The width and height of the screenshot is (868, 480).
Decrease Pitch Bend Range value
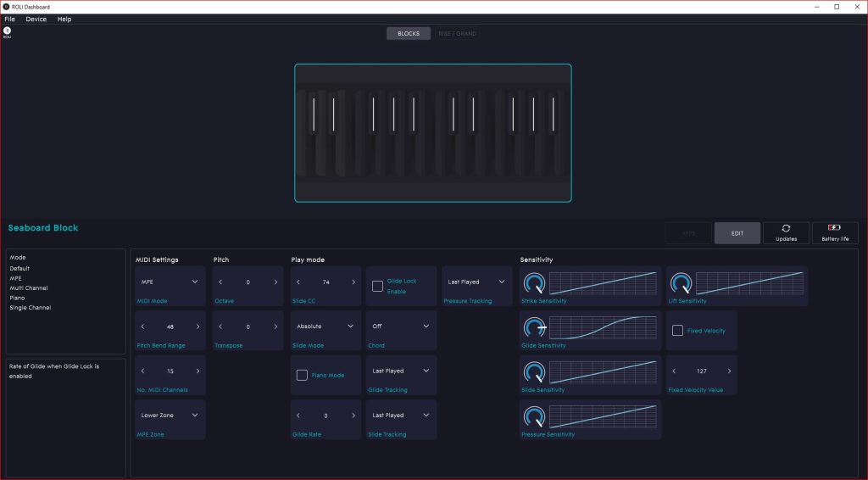pyautogui.click(x=142, y=327)
